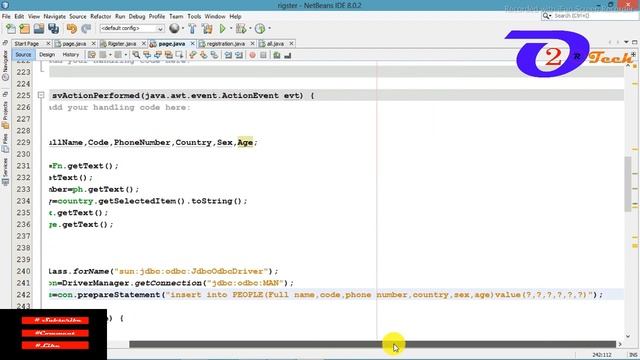
Task: Click the New File toolbar icon
Action: coord(11,29)
